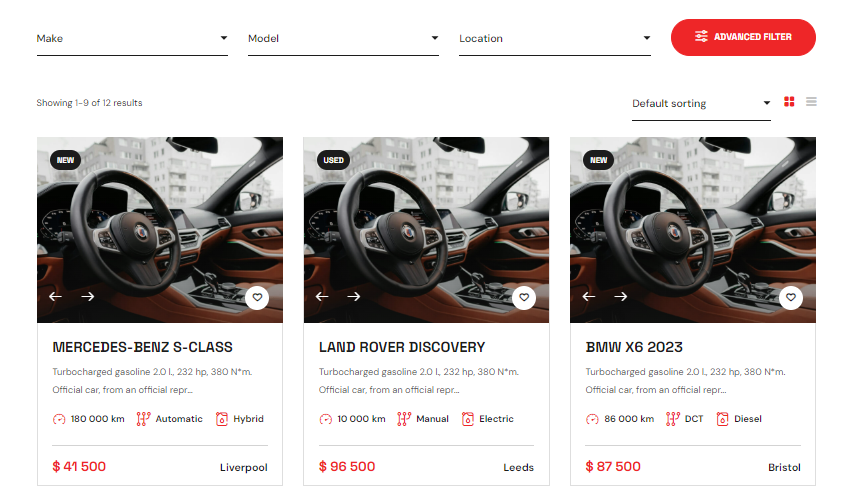Open the Make dropdown
The height and width of the screenshot is (500, 855).
(x=132, y=39)
